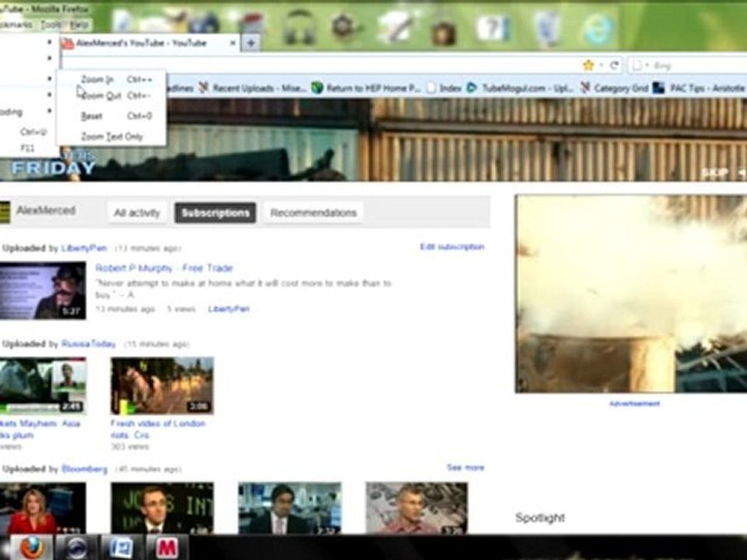Screen dimensions: 747x560
Task: Open the Markets Mayhem Asia video title
Action: pyautogui.click(x=40, y=429)
